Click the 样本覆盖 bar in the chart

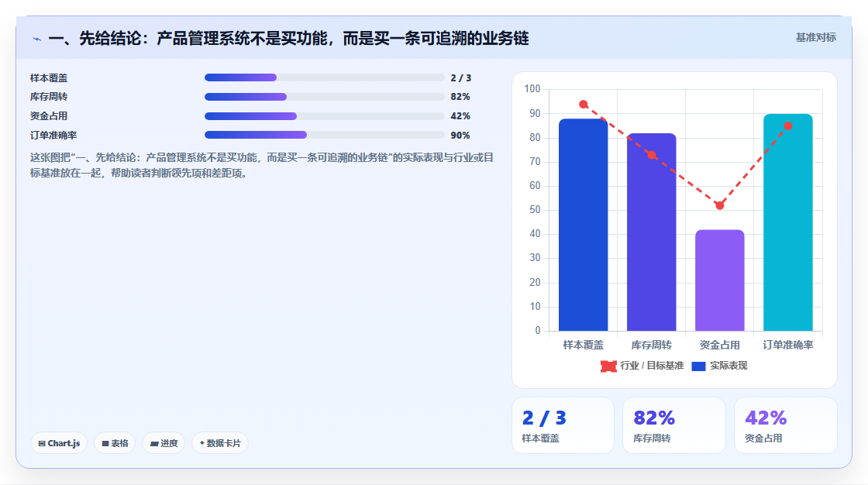pos(583,225)
